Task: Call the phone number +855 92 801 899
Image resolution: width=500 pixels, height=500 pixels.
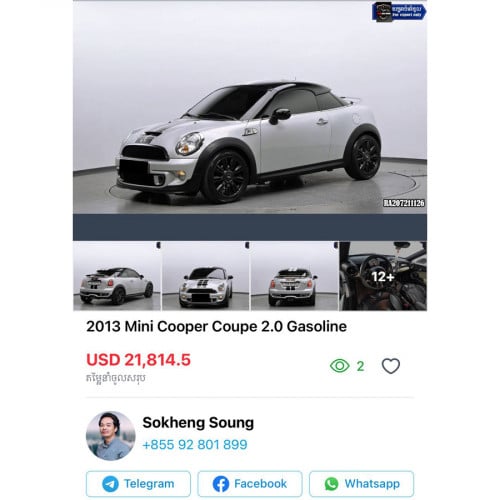Action: point(195,444)
